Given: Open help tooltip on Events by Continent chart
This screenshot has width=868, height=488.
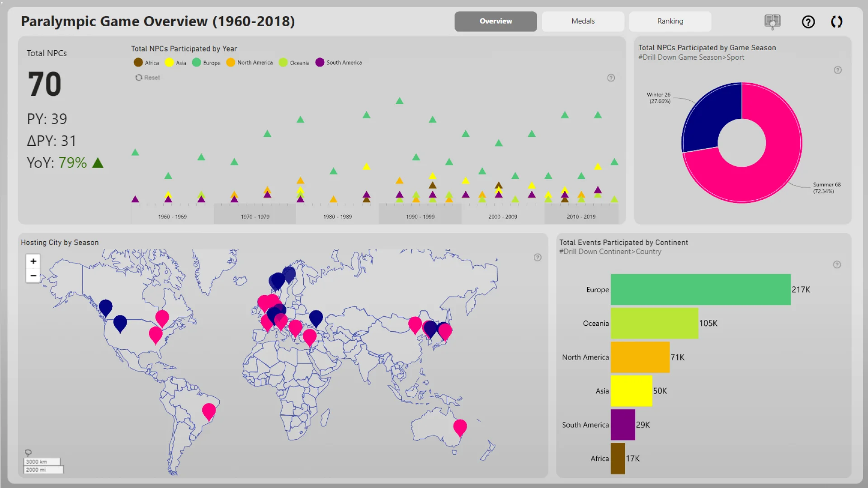Looking at the screenshot, I should coord(837,265).
